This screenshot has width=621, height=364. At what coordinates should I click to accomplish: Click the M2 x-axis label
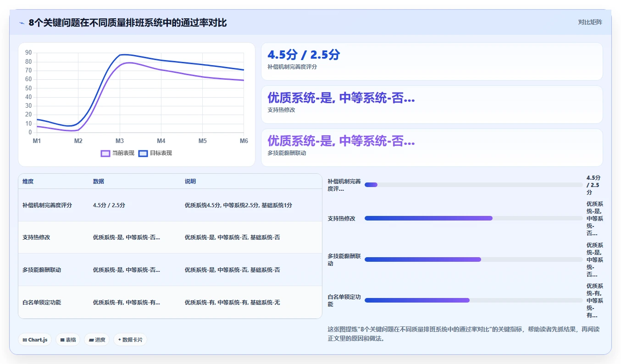78,141
